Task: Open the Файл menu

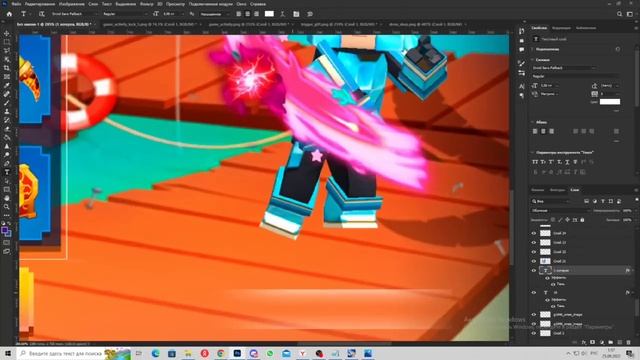Action: [16, 4]
